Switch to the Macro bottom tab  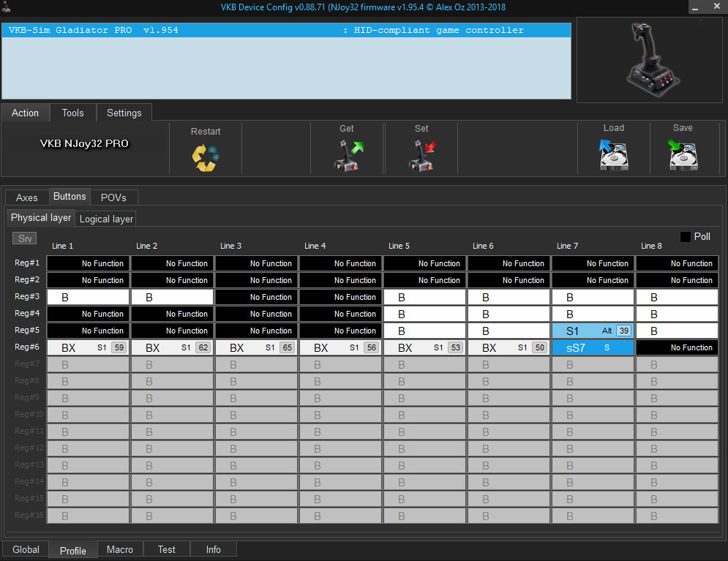tap(120, 549)
